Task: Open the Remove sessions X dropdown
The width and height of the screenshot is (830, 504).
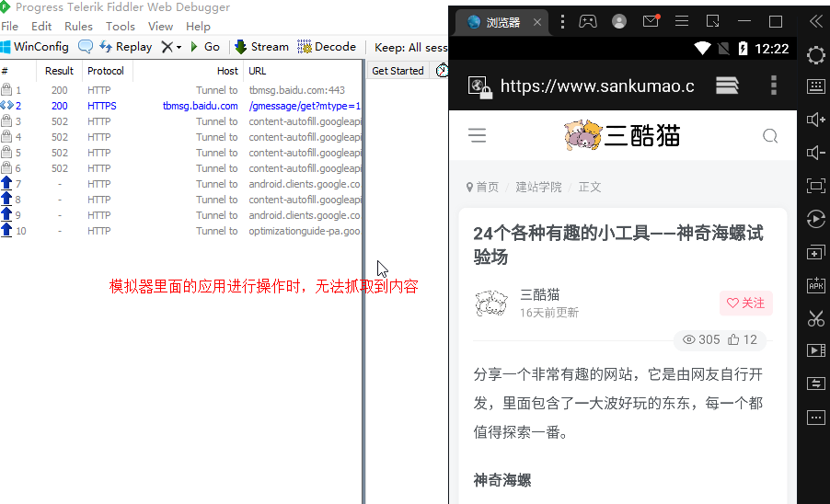Action: click(x=171, y=47)
